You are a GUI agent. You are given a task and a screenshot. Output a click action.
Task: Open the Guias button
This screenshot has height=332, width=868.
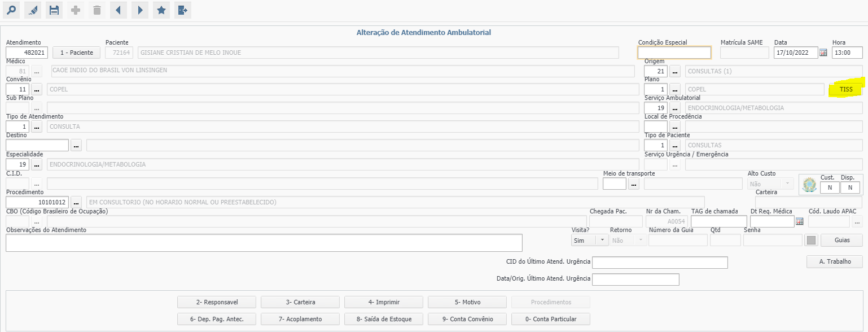(x=842, y=240)
